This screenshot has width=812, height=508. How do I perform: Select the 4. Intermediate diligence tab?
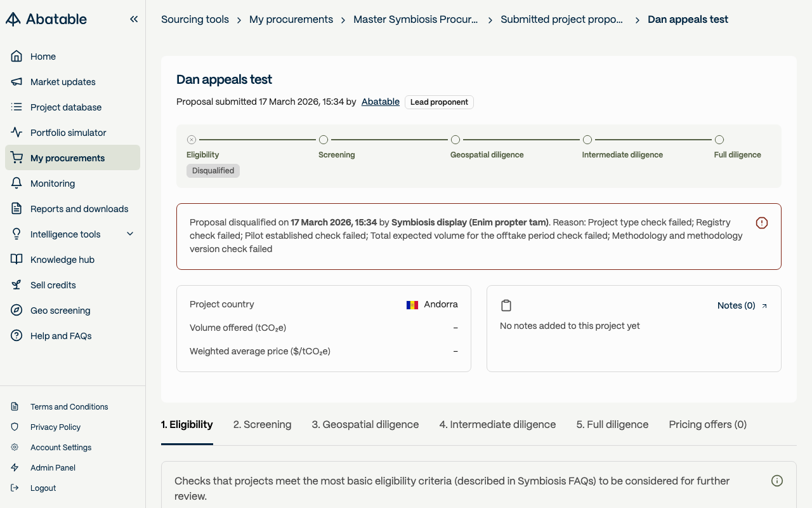(x=498, y=425)
